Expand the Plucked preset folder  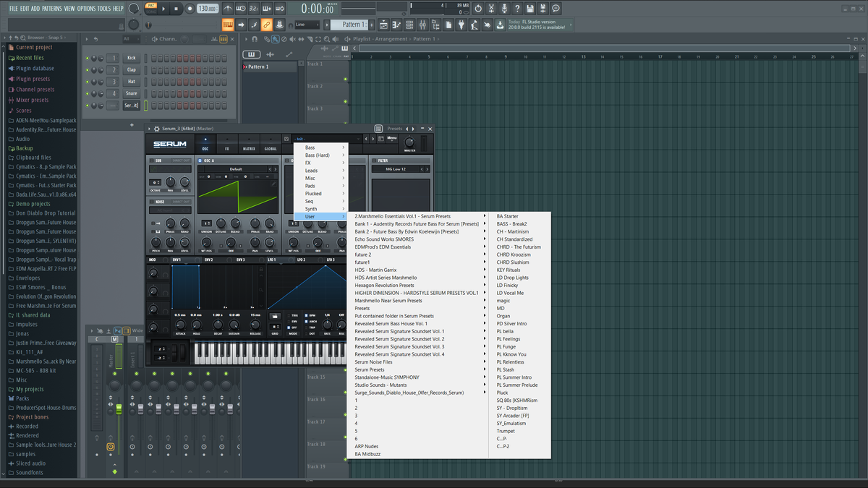321,194
